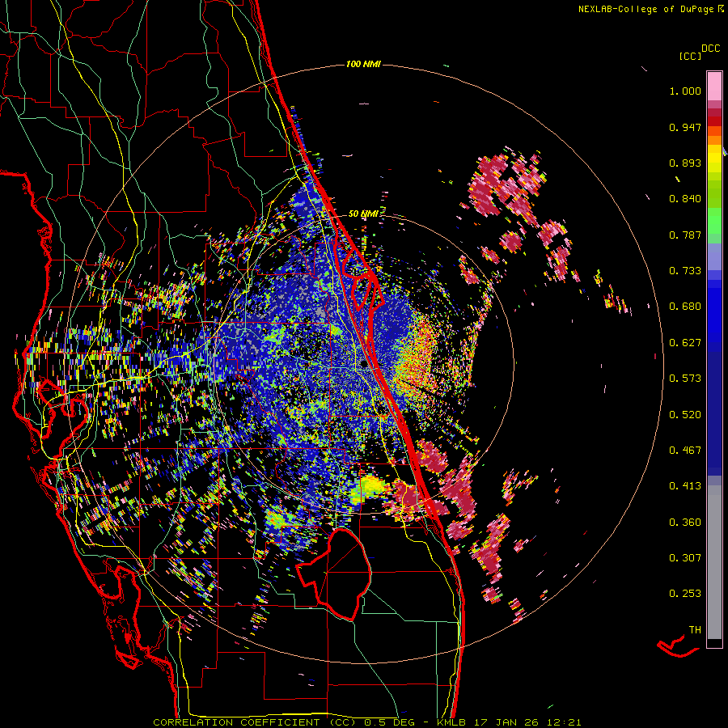Click the 50 NMI range ring label
Viewport: 728px width, 728px height.
point(363,214)
